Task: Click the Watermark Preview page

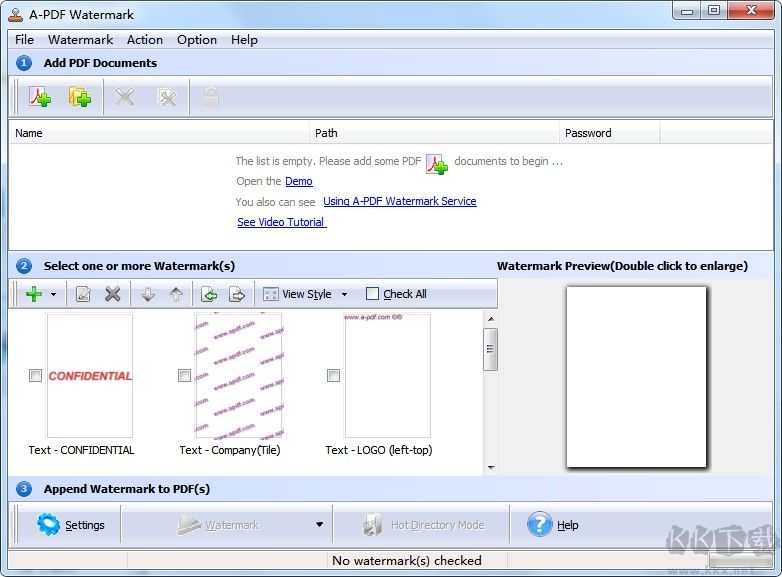Action: click(x=636, y=377)
